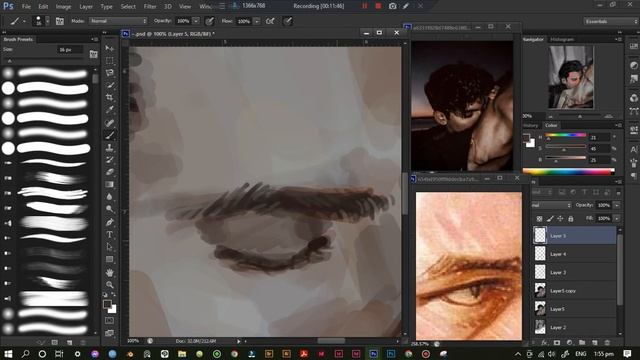Select the Healing Brush tool
Screen dimensions: 640x360
point(109,122)
